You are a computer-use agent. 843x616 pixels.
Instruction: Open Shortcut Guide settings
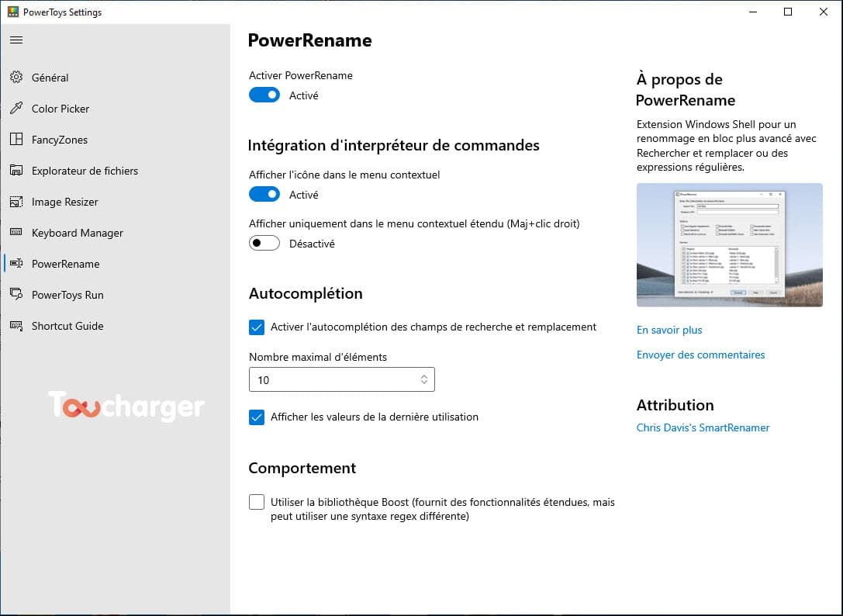coord(67,326)
